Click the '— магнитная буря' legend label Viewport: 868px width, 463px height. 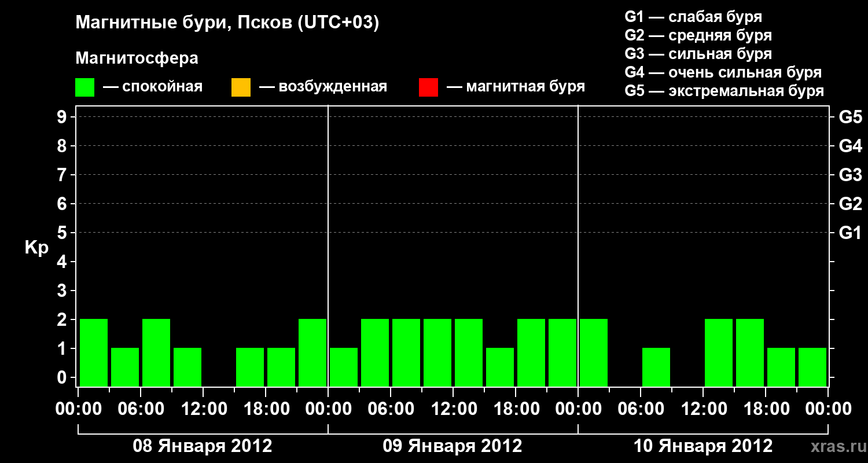pyautogui.click(x=516, y=87)
